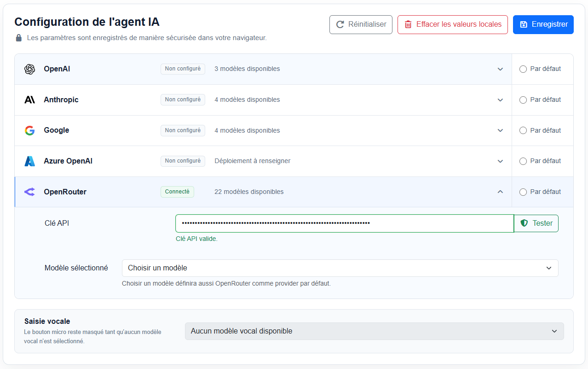Click OpenAI 'Non configuré' badge
Screen dimensions: 588x369
point(183,69)
